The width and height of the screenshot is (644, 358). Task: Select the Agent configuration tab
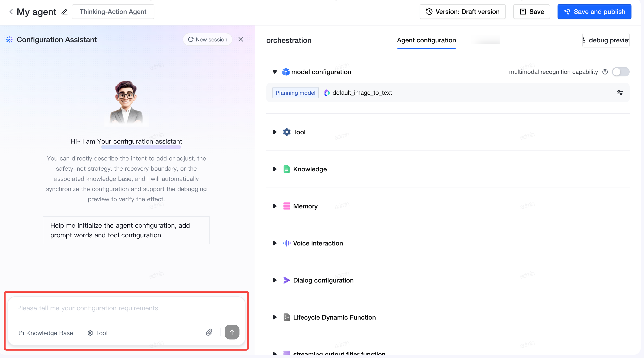(x=426, y=40)
